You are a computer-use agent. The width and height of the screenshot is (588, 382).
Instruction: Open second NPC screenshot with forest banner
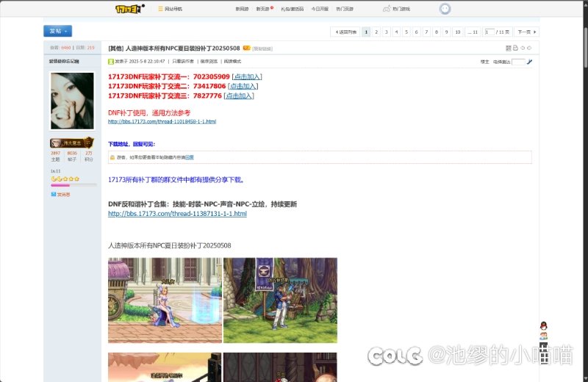(x=280, y=300)
